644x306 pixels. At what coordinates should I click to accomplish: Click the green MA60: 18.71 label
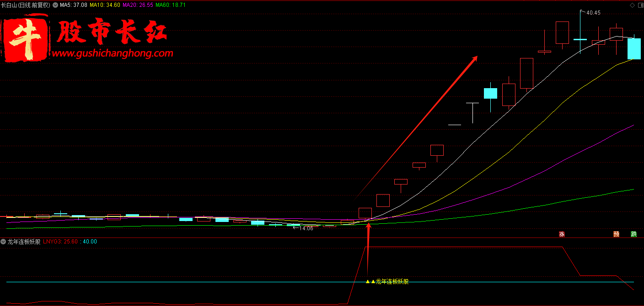click(x=171, y=5)
